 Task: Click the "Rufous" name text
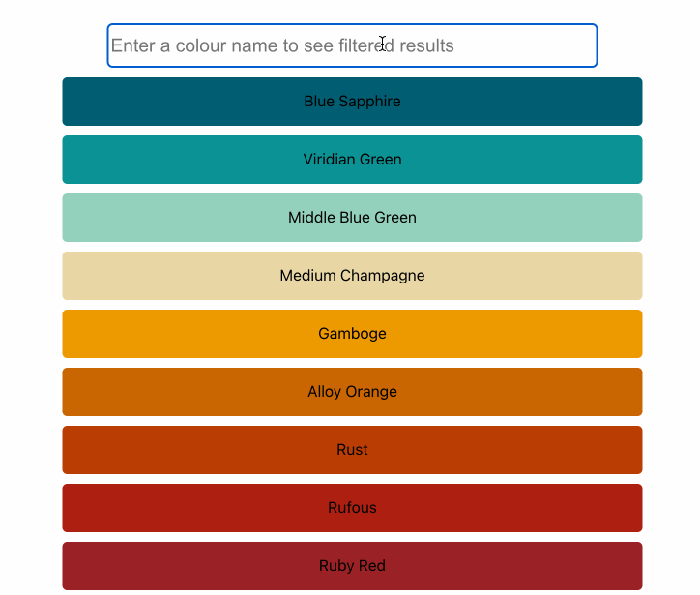pyautogui.click(x=352, y=508)
